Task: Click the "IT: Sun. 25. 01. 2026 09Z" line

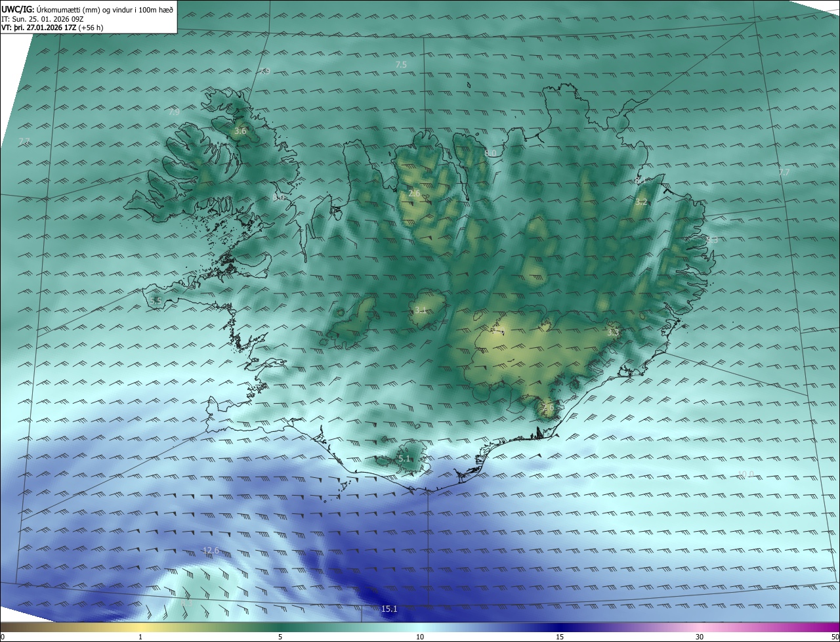Action: (x=42, y=19)
